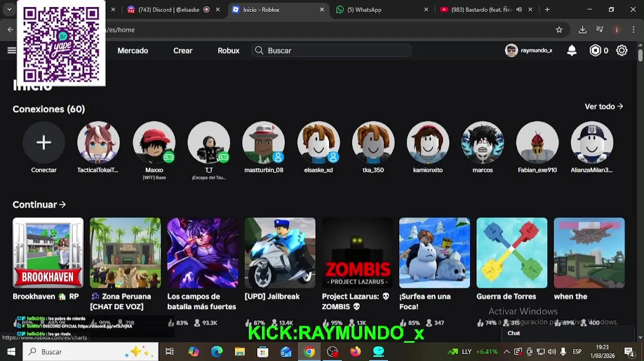This screenshot has height=361, width=644.
Task: Open Los campos de batalla thumbnail
Action: [202, 253]
